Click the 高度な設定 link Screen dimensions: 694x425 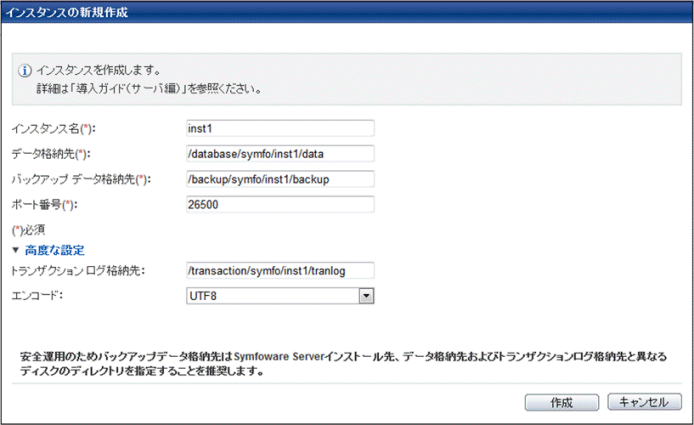pos(54,251)
